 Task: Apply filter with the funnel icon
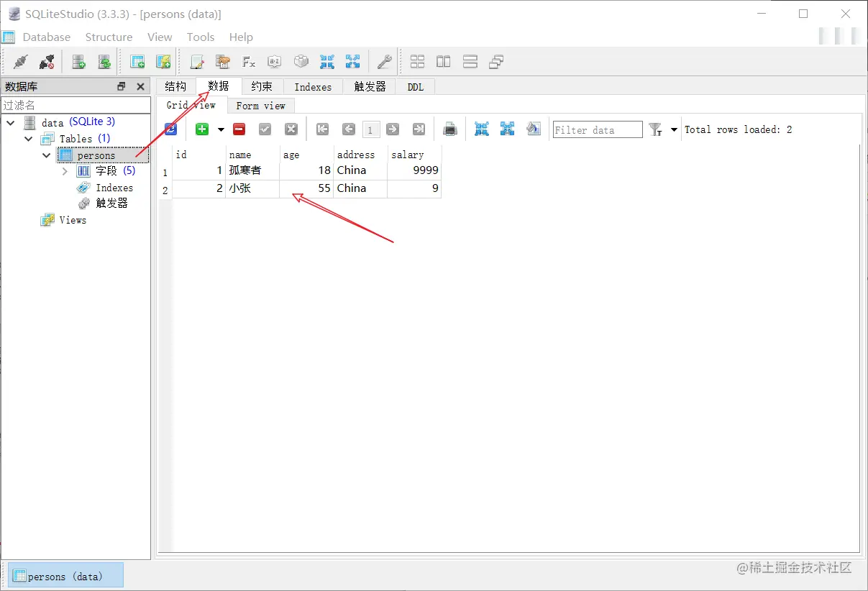coord(655,129)
